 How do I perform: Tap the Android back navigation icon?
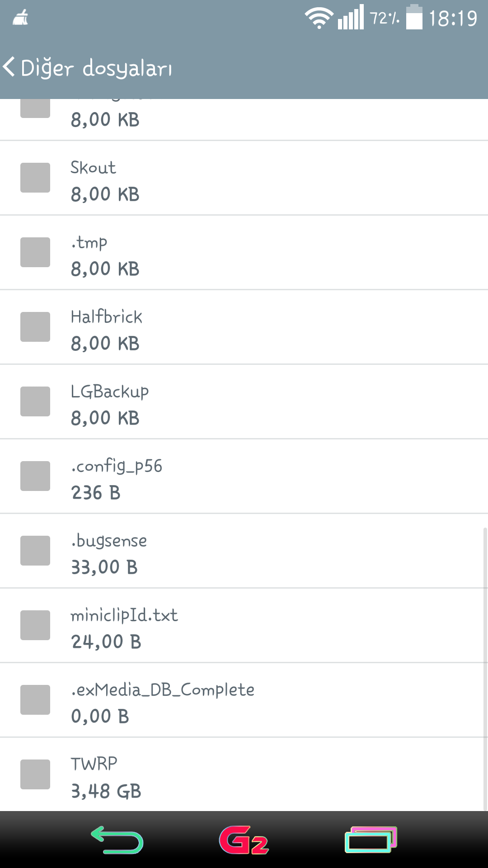(x=117, y=840)
